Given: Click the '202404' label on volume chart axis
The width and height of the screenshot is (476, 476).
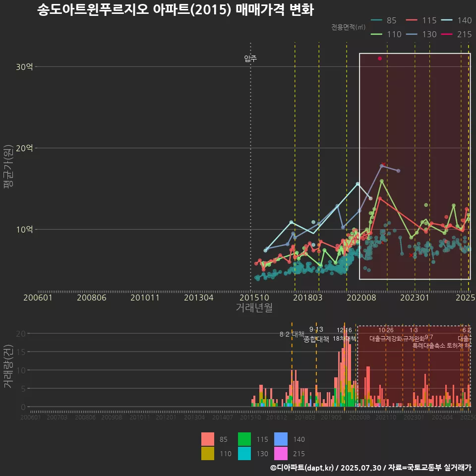Looking at the screenshot, I should coord(442,417).
